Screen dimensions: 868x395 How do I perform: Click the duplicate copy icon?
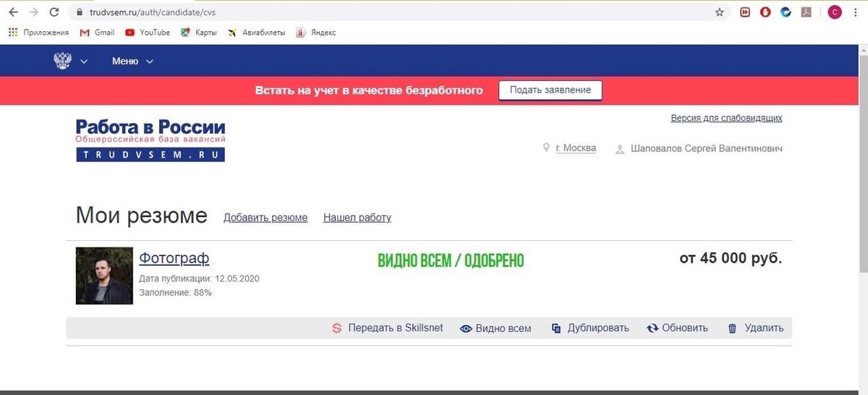point(556,328)
